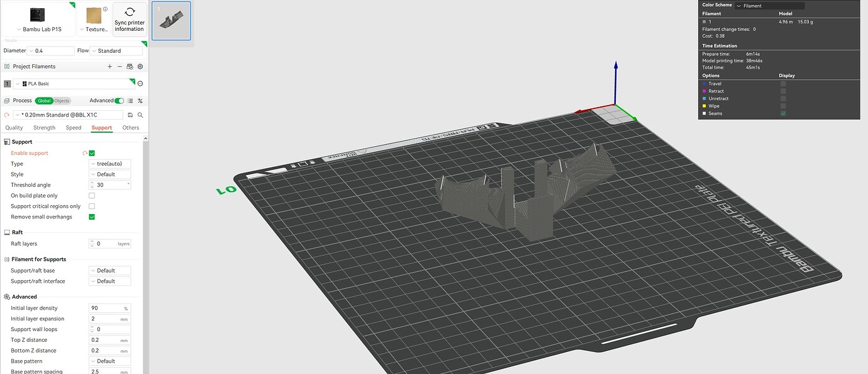Toggle the Advanced mode switch
The height and width of the screenshot is (374, 868).
(x=119, y=101)
